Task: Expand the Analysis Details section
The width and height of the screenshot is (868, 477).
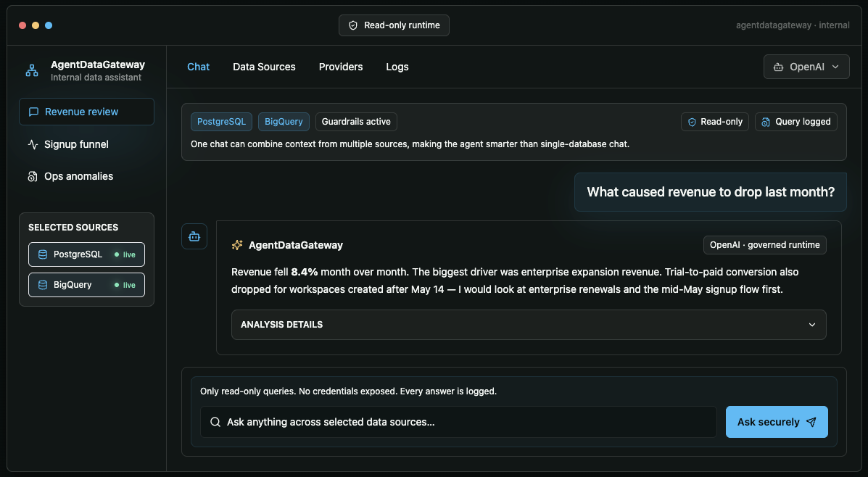Action: [x=529, y=325]
